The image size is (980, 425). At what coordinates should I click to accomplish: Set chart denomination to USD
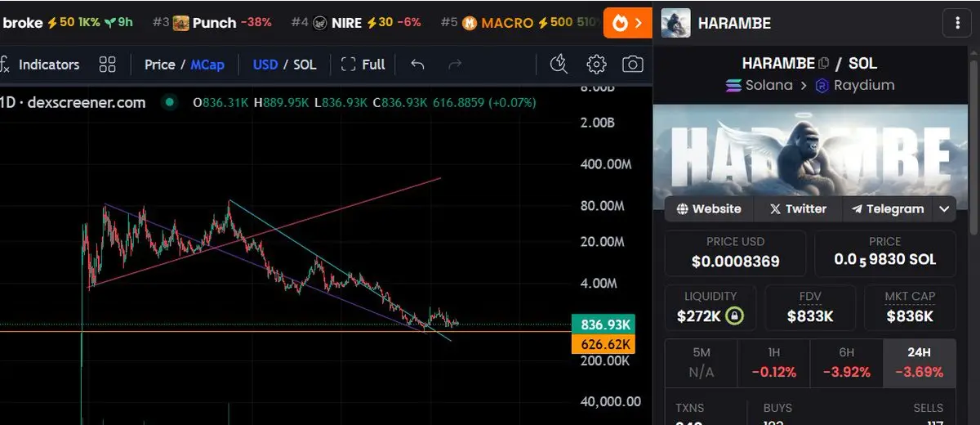click(x=265, y=65)
